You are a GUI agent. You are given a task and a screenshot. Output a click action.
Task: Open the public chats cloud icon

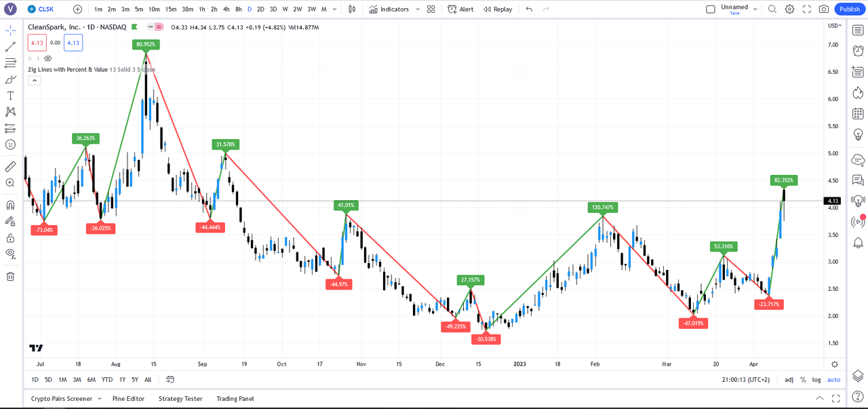[x=858, y=159]
